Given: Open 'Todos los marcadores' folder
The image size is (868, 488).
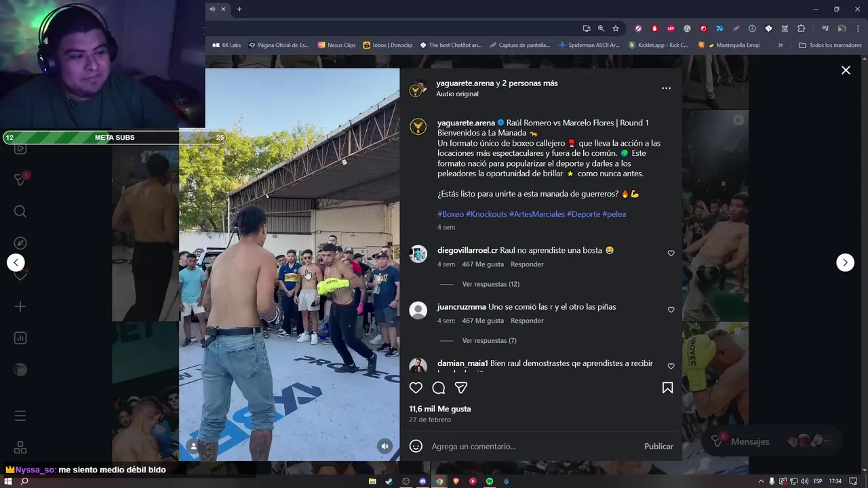Looking at the screenshot, I should click(830, 45).
